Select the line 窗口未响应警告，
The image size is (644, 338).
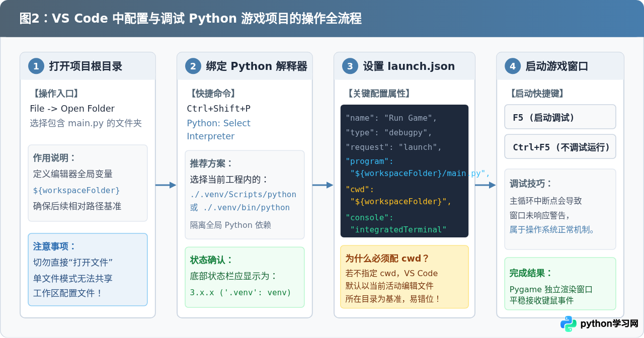(x=540, y=215)
